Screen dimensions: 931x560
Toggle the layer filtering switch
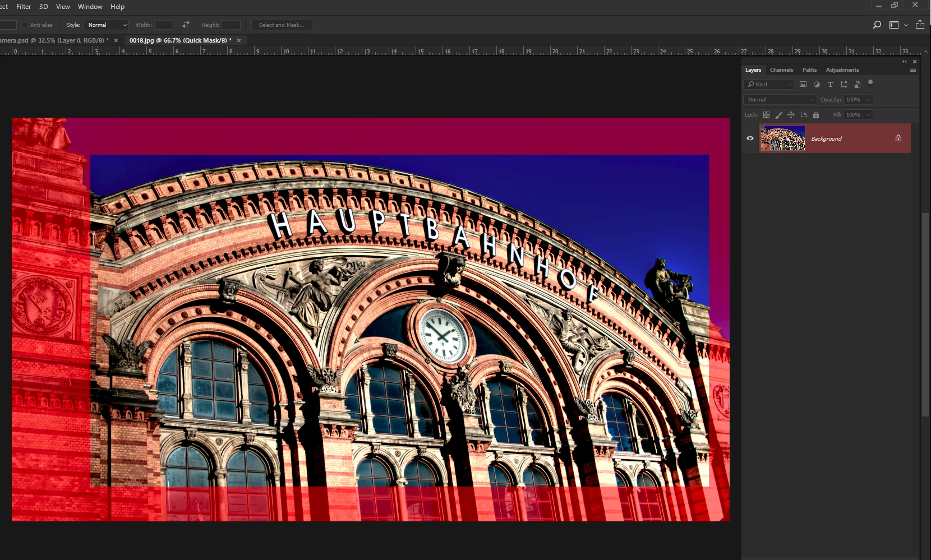(x=870, y=84)
